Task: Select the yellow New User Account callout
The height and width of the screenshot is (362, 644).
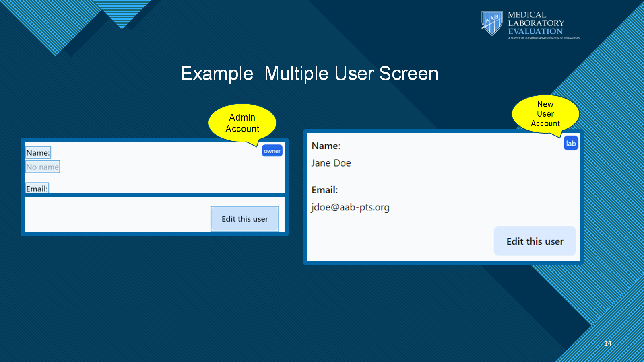Action: 545,114
